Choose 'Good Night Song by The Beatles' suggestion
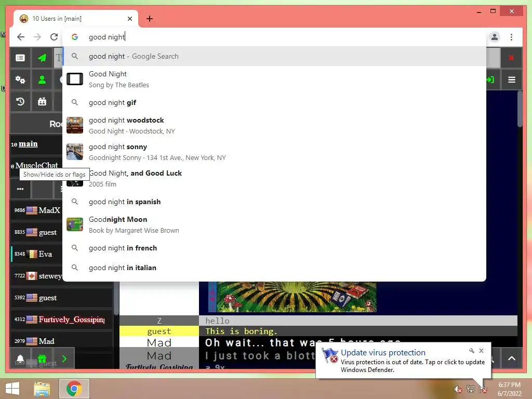The height and width of the screenshot is (399, 532). 274,79
